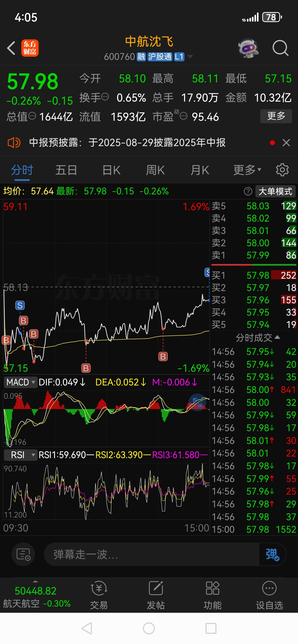Open the 航天航空 sector index 50448.82
The image size is (298, 644).
point(37,597)
